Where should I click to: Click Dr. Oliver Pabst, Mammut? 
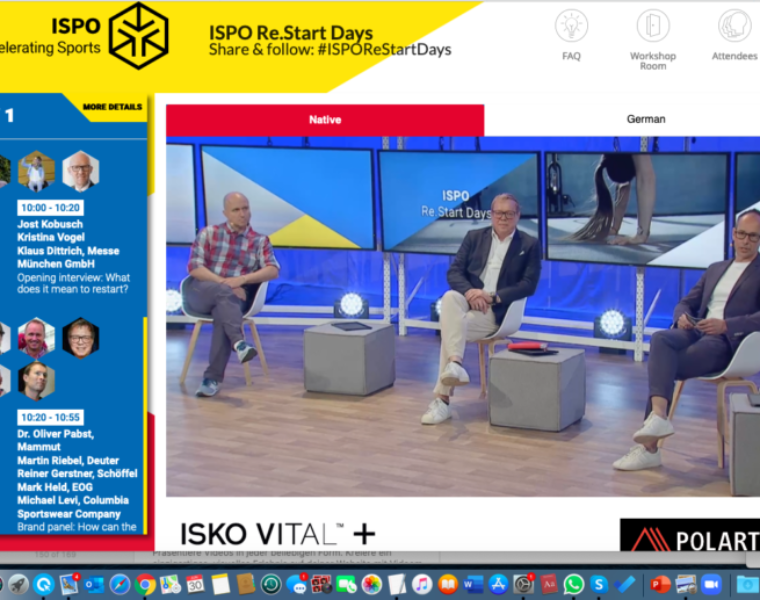click(x=56, y=440)
